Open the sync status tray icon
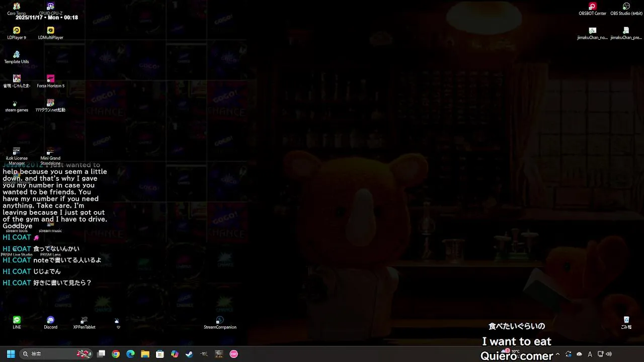644x362 pixels. (569, 354)
